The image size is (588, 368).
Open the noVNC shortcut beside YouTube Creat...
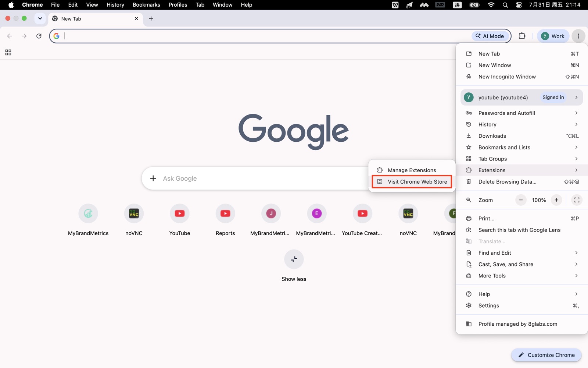coord(408,220)
